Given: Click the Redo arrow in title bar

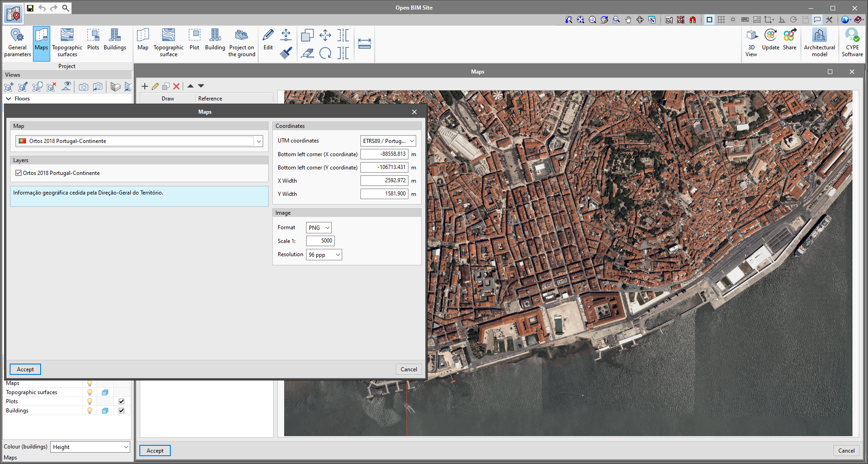Looking at the screenshot, I should (54, 8).
